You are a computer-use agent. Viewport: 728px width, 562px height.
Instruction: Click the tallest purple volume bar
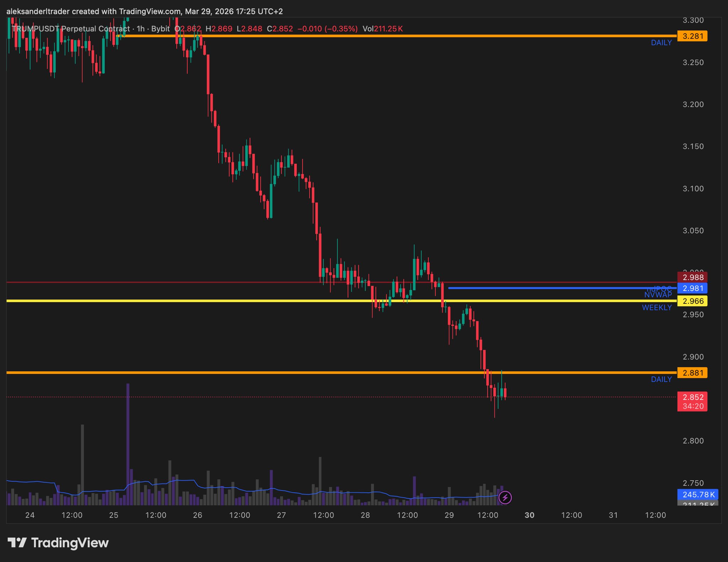[x=128, y=445]
